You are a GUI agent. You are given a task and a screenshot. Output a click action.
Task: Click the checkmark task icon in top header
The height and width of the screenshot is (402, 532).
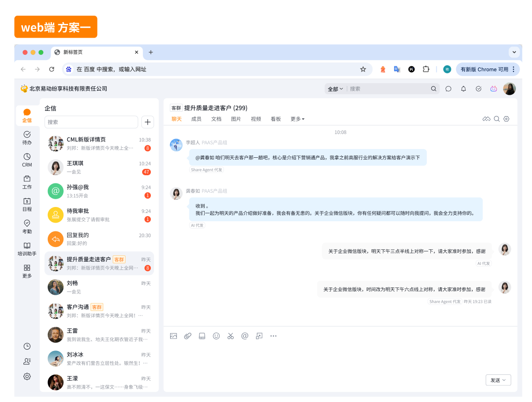tap(478, 89)
